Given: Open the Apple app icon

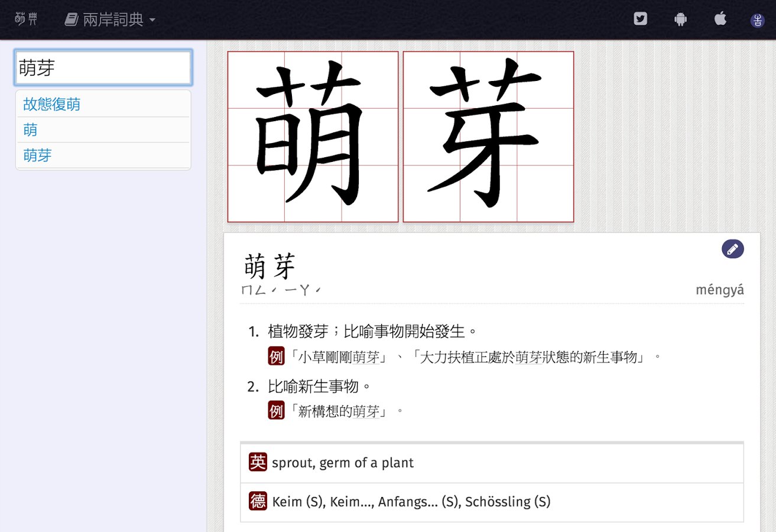Looking at the screenshot, I should [720, 19].
